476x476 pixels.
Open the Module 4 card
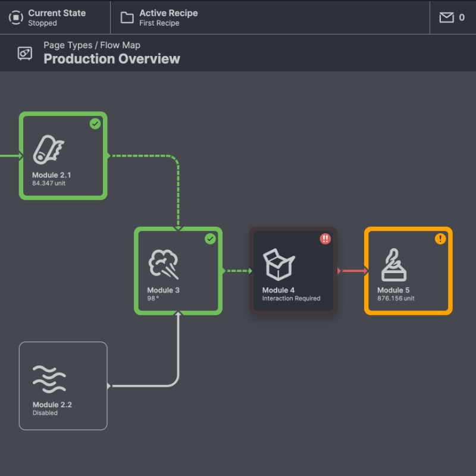click(293, 271)
